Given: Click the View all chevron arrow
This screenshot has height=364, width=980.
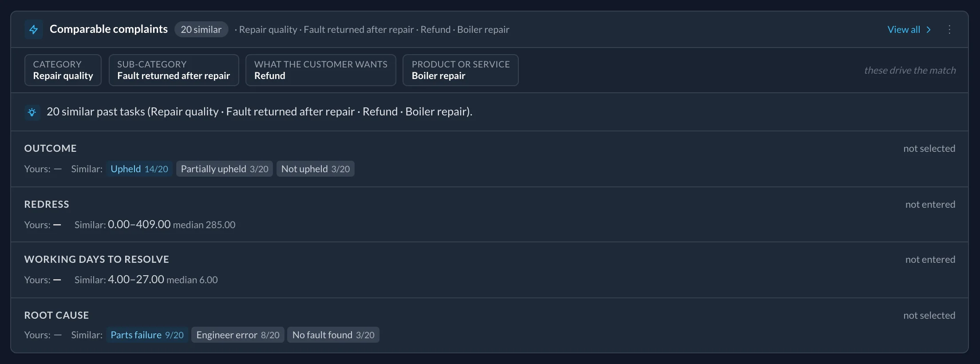Looking at the screenshot, I should click(x=928, y=30).
